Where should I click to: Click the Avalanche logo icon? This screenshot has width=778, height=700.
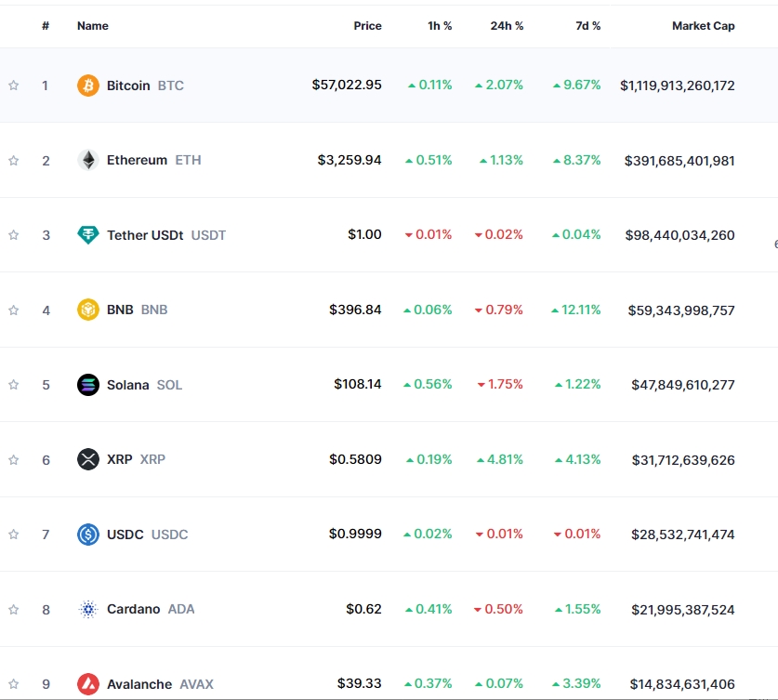[87, 684]
